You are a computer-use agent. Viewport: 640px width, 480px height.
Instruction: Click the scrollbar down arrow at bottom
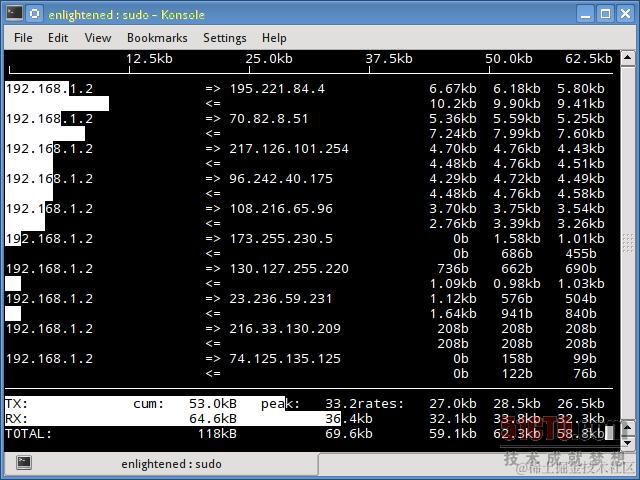(628, 442)
